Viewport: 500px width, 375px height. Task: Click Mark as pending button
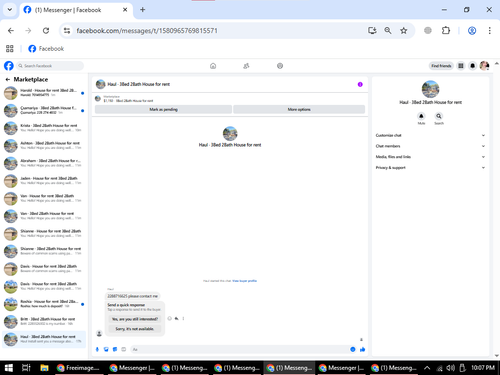tap(163, 109)
